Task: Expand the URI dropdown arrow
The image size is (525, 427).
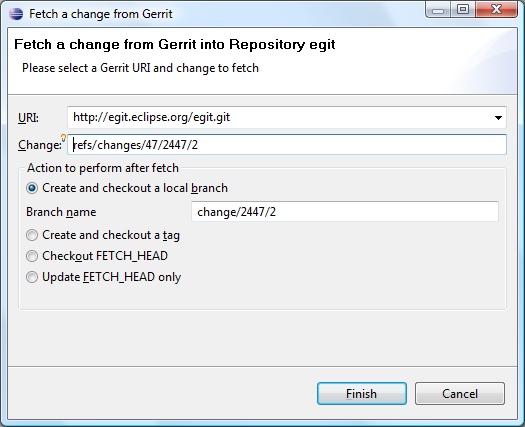Action: pyautogui.click(x=498, y=118)
